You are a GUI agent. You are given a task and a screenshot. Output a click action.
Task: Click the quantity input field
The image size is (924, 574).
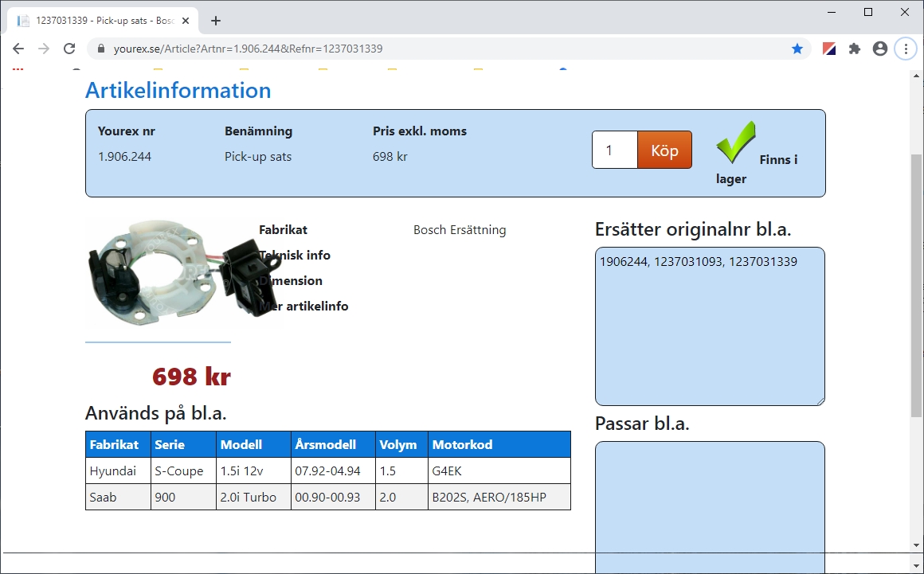614,150
